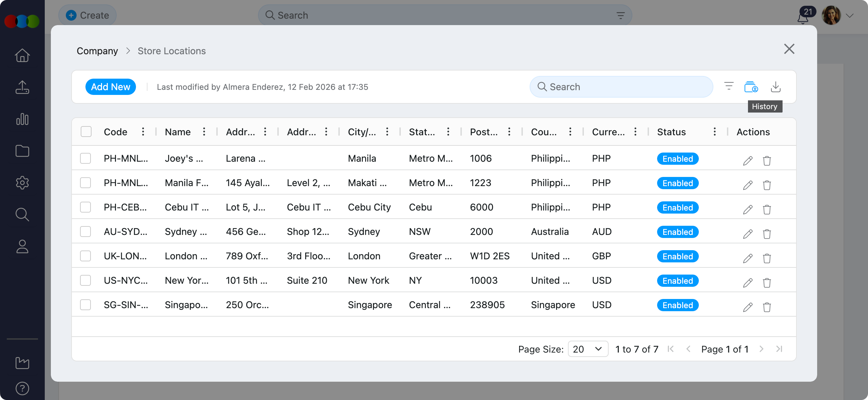The width and height of the screenshot is (868, 400).
Task: Check the UK-LON row checkbox
Action: 85,256
